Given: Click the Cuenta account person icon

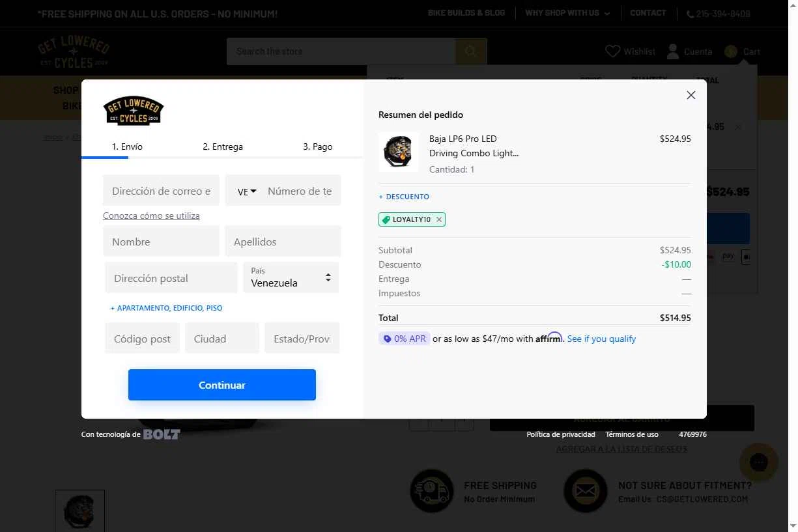Looking at the screenshot, I should pyautogui.click(x=672, y=51).
